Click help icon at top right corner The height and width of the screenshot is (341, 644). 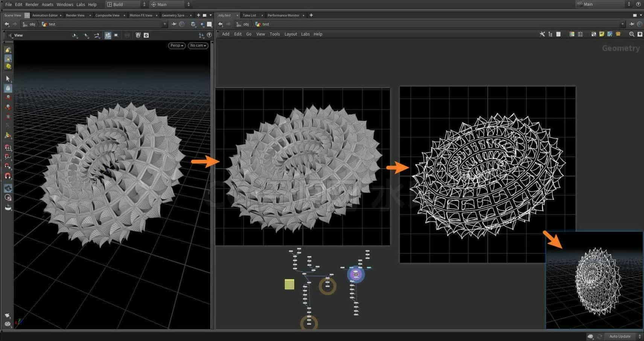[638, 5]
